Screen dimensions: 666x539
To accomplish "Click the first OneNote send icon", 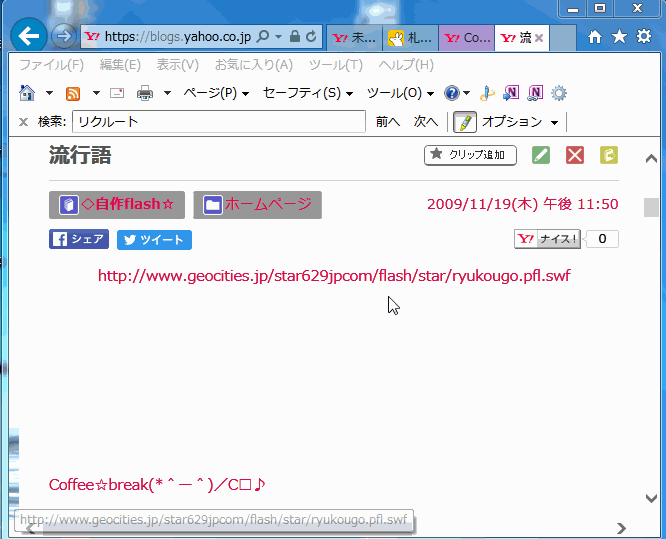I will (x=511, y=93).
